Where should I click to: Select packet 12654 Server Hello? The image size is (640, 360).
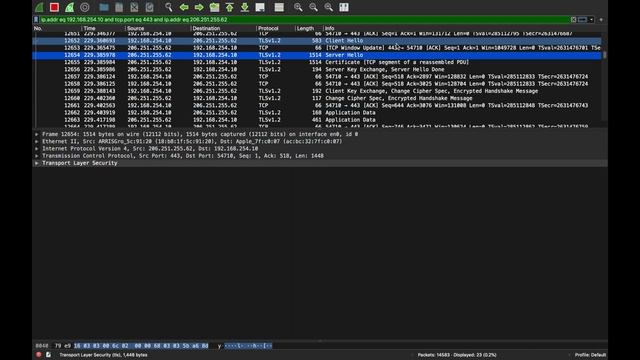coord(317,55)
